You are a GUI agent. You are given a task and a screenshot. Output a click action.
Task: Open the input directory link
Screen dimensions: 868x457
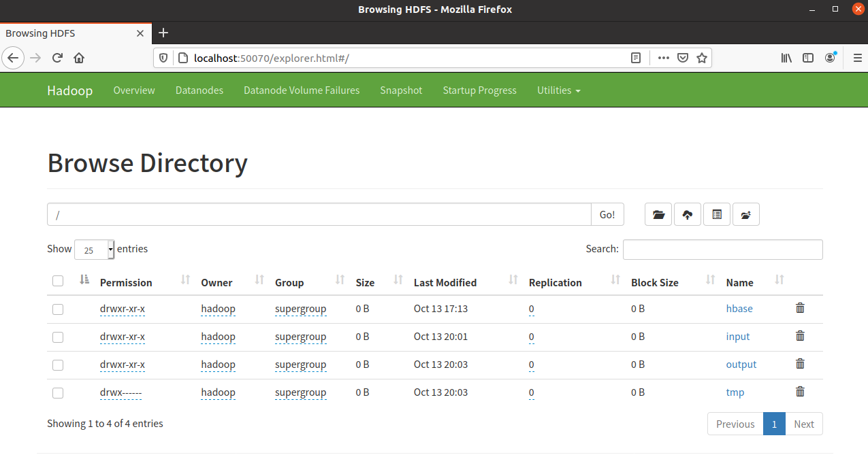[737, 337]
